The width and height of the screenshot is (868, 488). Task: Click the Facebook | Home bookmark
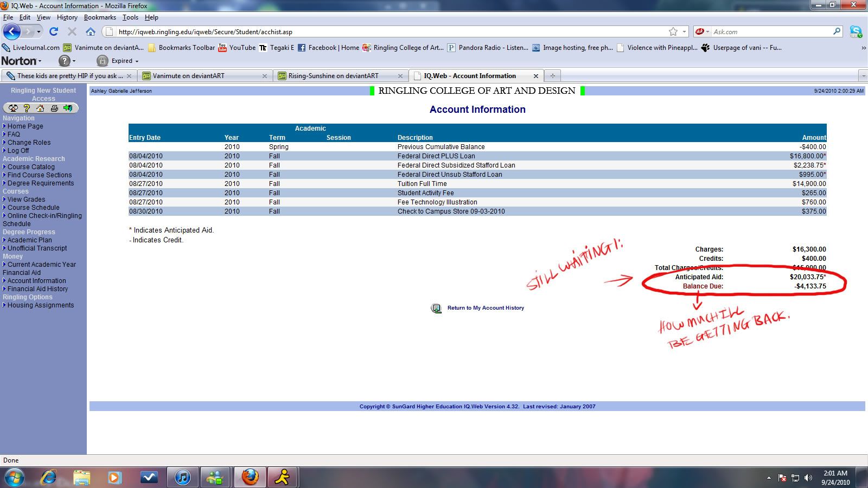coord(328,48)
